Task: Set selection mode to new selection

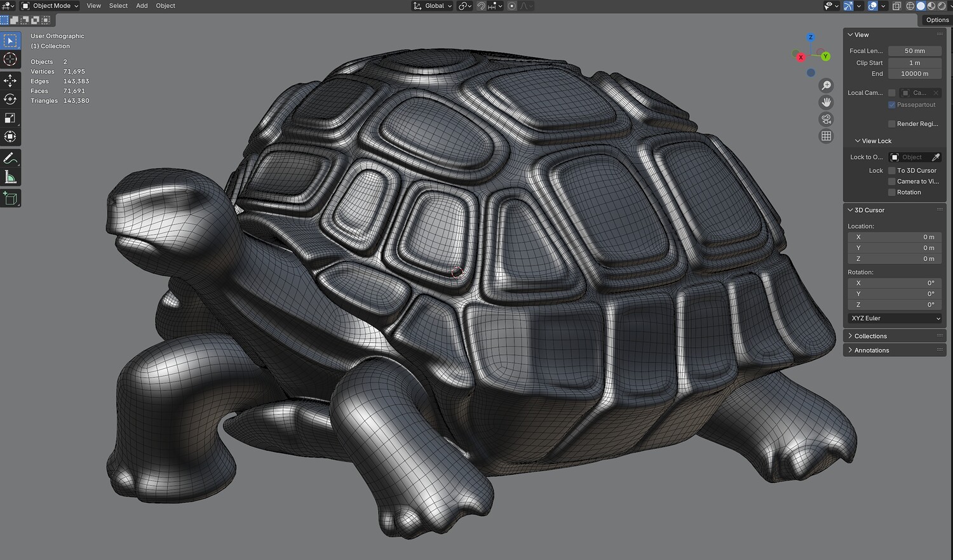Action: pos(4,20)
